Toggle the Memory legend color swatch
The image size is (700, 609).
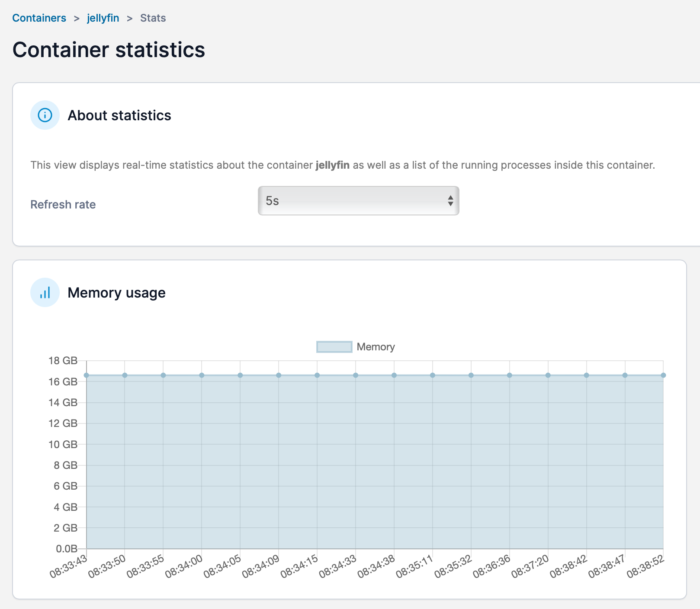click(x=334, y=347)
